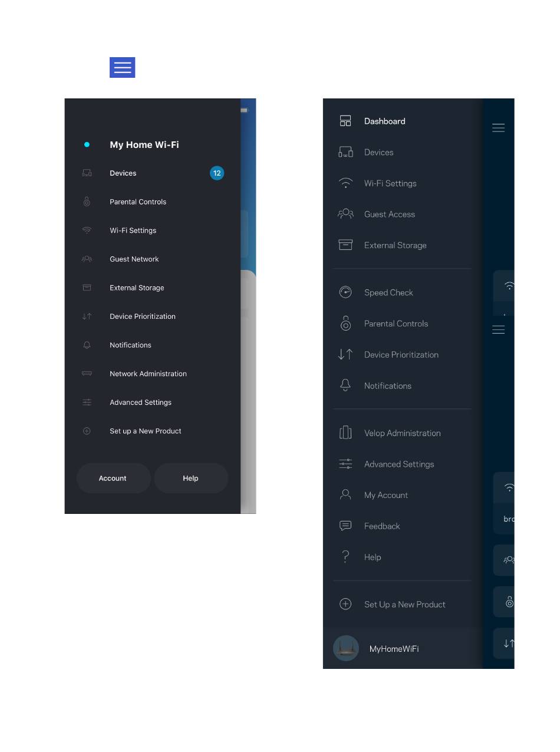Click the blue hamburger menu icon at top

pyautogui.click(x=123, y=68)
